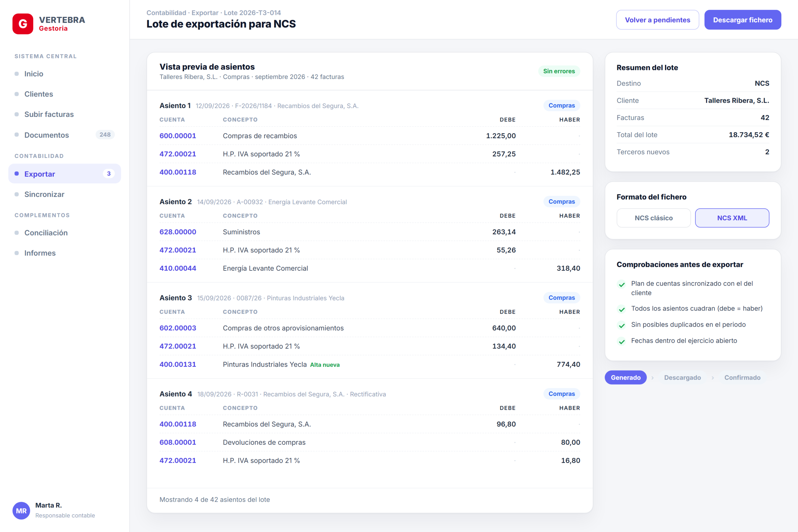The width and height of the screenshot is (798, 532).
Task: Go to the Conciliación section
Action: 65,233
